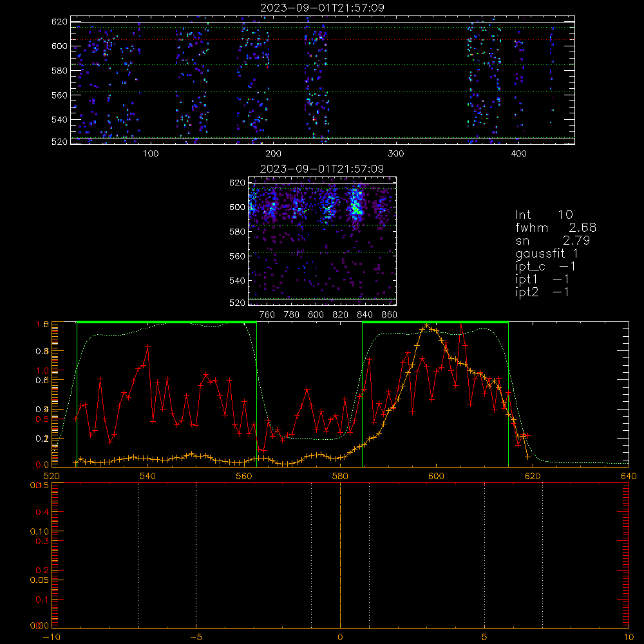Image resolution: width=644 pixels, height=644 pixels.
Task: Click x-axis label 300 on top plot
Action: click(396, 154)
